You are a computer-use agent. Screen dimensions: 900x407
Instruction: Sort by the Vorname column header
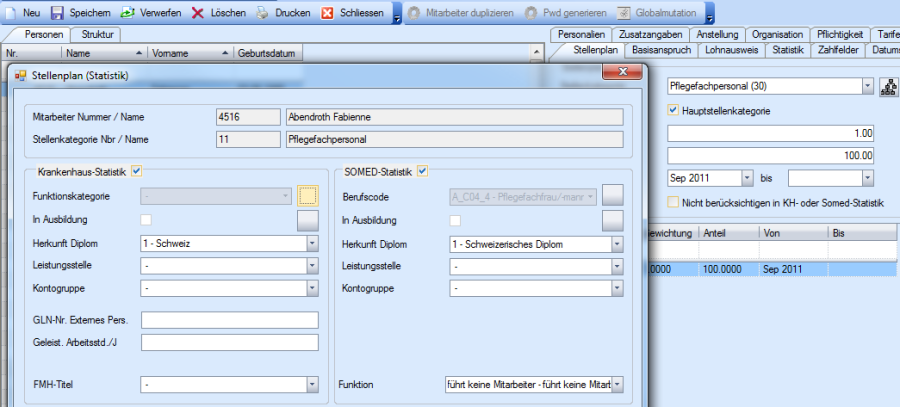[190, 53]
